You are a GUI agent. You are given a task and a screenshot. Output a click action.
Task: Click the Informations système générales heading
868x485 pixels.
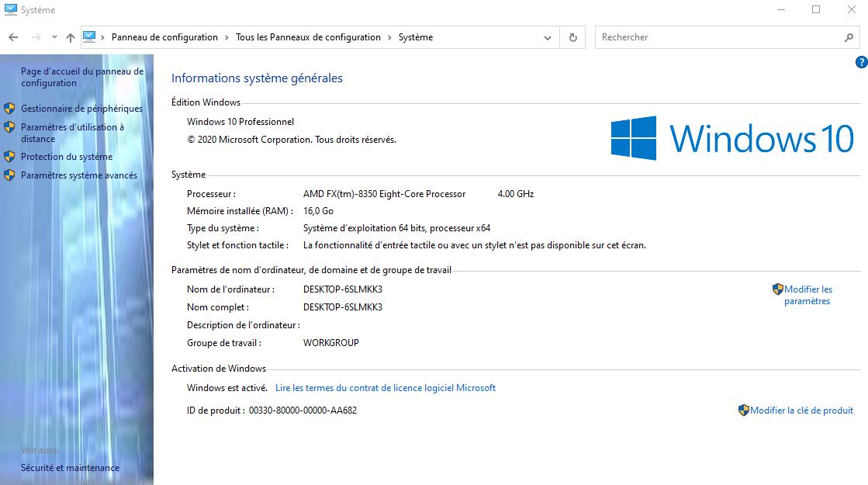click(x=257, y=78)
